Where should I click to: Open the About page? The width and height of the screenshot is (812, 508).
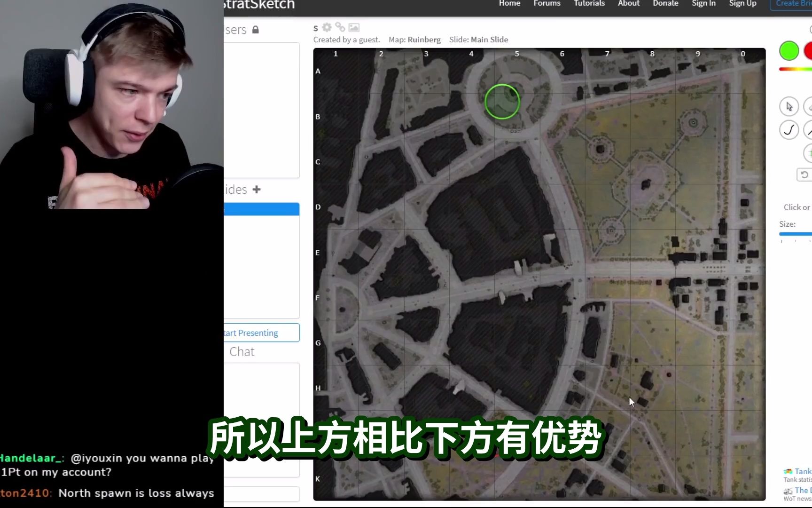pyautogui.click(x=629, y=4)
